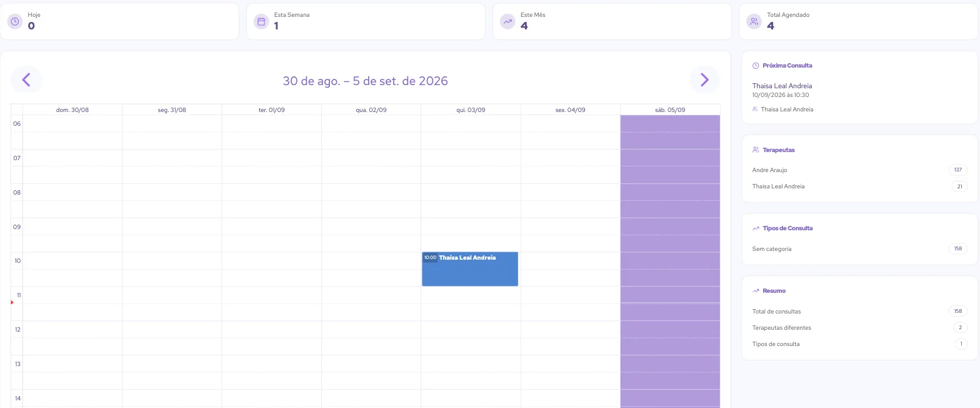
Task: Click the 09 hour label on the time axis
Action: pos(17,227)
